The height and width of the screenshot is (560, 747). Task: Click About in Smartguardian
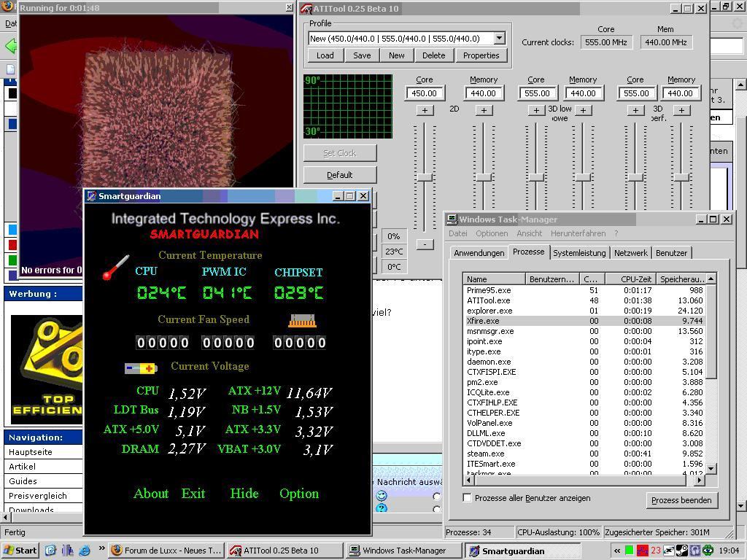click(151, 494)
